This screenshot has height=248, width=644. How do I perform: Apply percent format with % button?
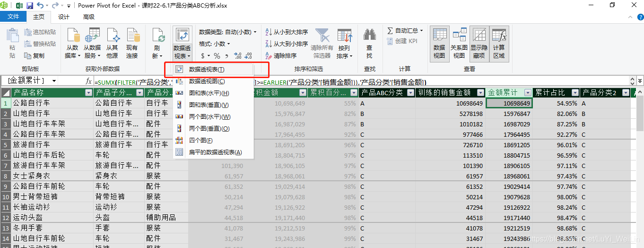tap(217, 55)
